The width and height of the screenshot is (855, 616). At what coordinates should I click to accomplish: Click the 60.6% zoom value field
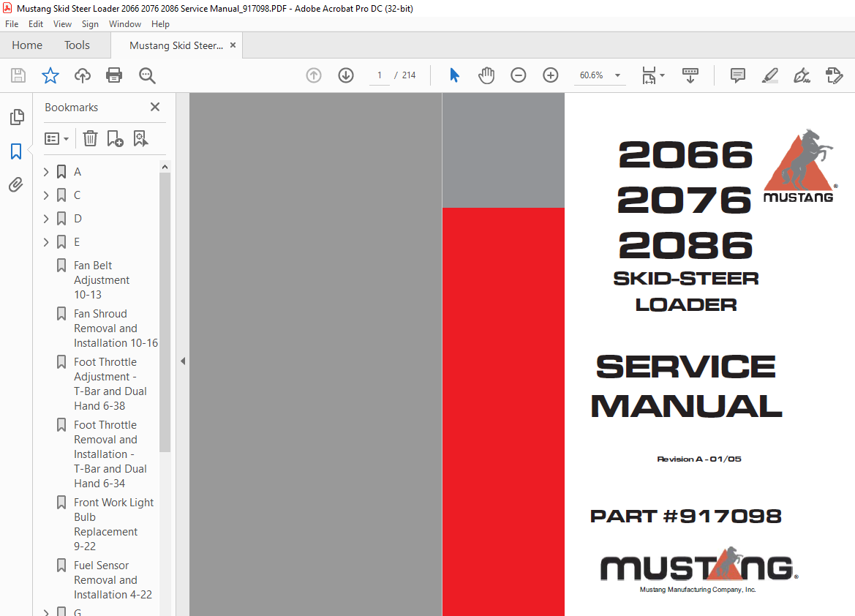(x=592, y=75)
